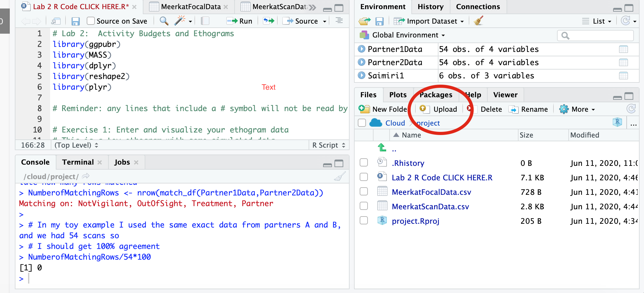Click the save script floppy disk icon
The width and height of the screenshot is (644, 293).
tap(75, 21)
